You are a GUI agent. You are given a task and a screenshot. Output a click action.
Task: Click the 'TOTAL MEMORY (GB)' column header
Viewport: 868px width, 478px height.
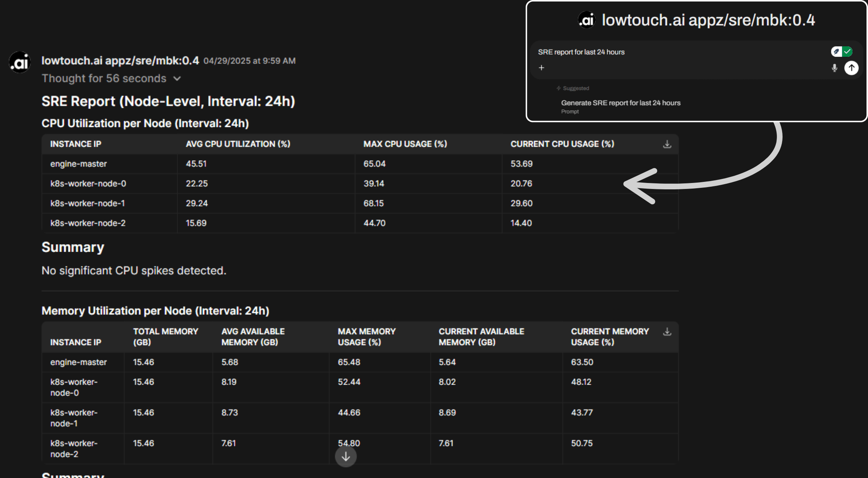click(166, 337)
